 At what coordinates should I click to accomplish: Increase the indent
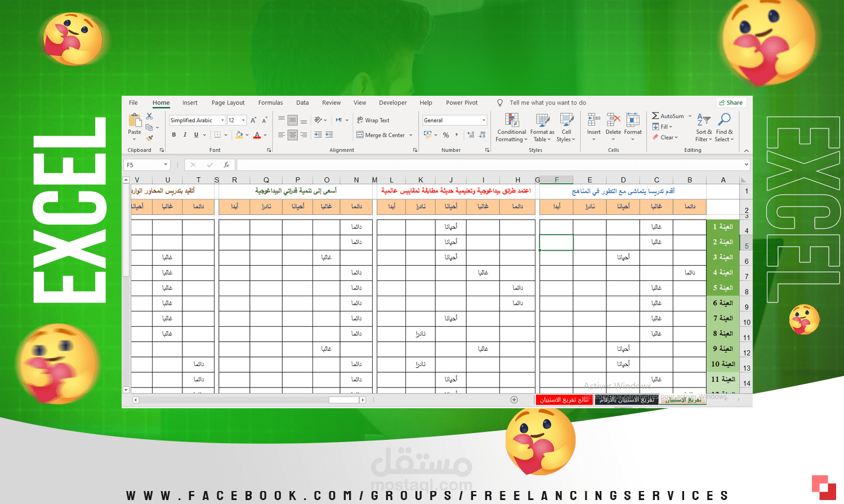click(329, 135)
